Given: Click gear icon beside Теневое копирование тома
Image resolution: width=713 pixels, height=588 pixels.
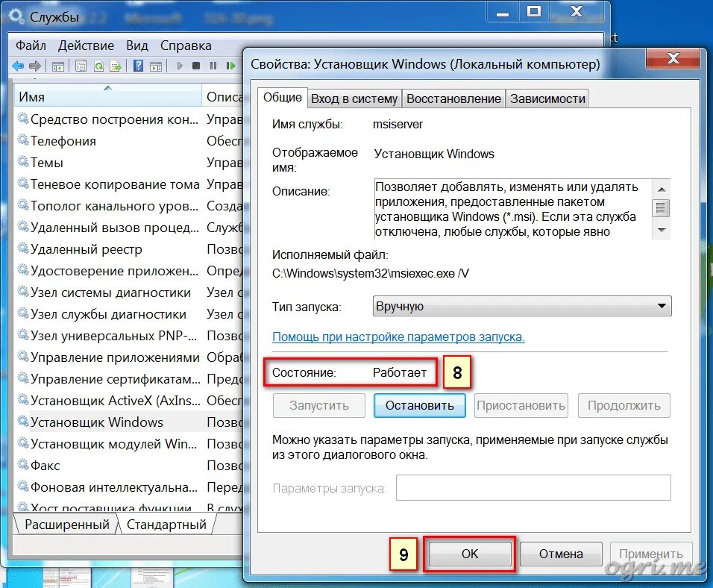Looking at the screenshot, I should (22, 184).
